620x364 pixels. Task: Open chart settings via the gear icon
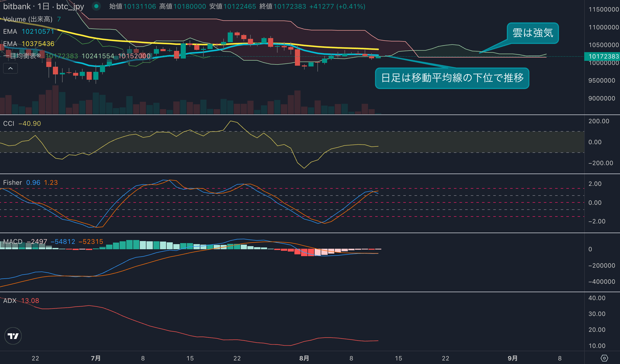tap(604, 358)
